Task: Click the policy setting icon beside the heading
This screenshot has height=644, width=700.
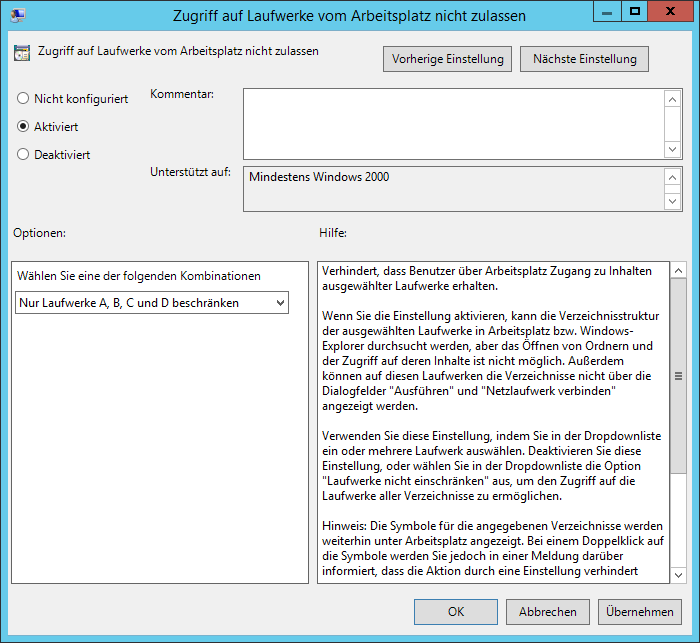Action: [22, 53]
